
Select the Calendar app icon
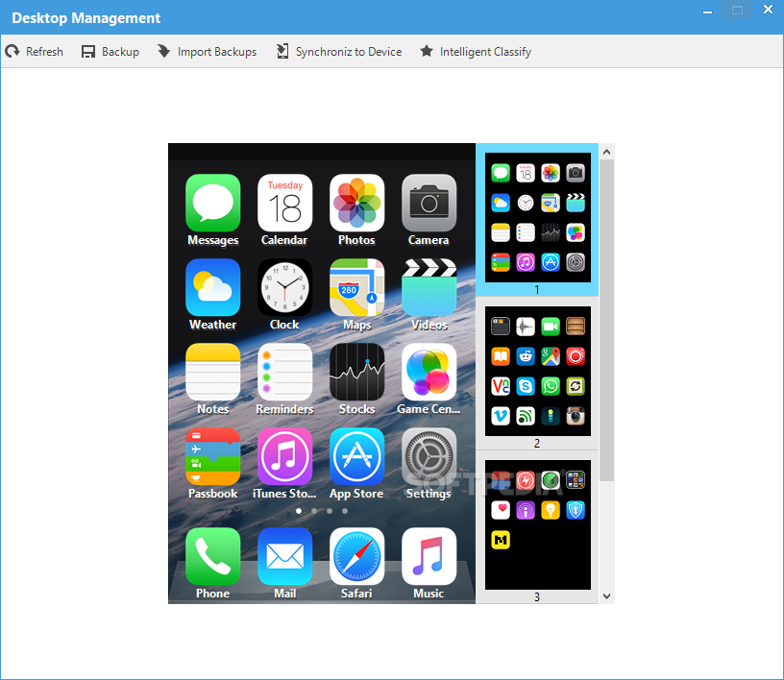click(x=285, y=203)
